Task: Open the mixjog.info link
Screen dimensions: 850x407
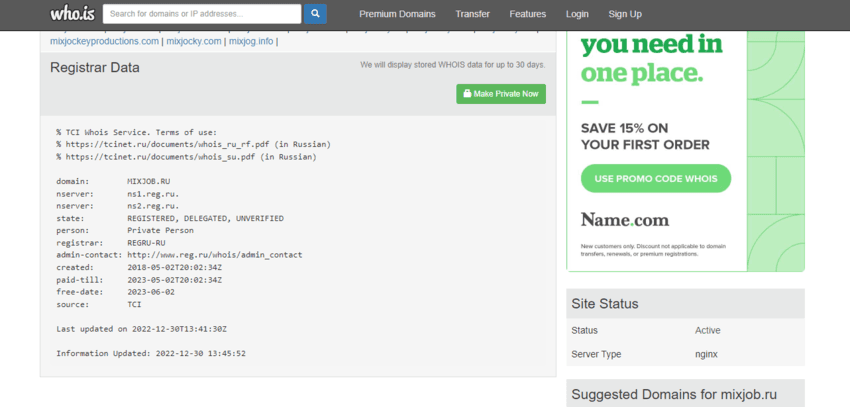Action: click(250, 41)
